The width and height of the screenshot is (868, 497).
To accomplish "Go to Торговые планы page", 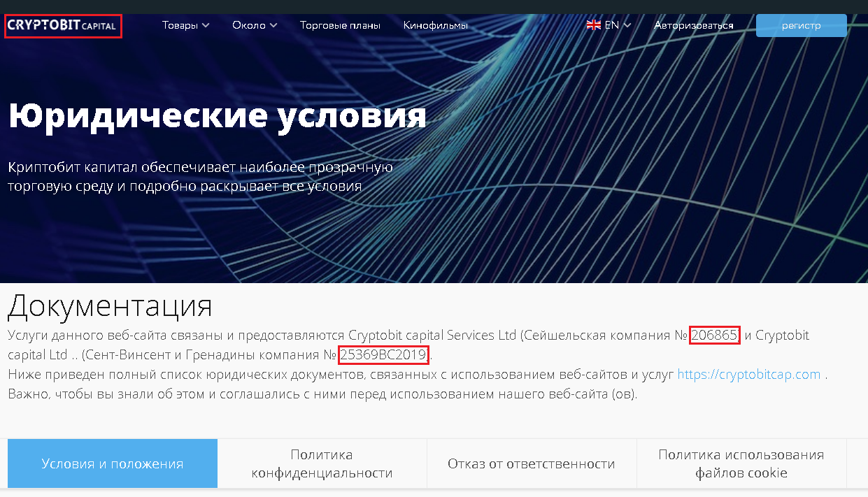I will pos(340,26).
